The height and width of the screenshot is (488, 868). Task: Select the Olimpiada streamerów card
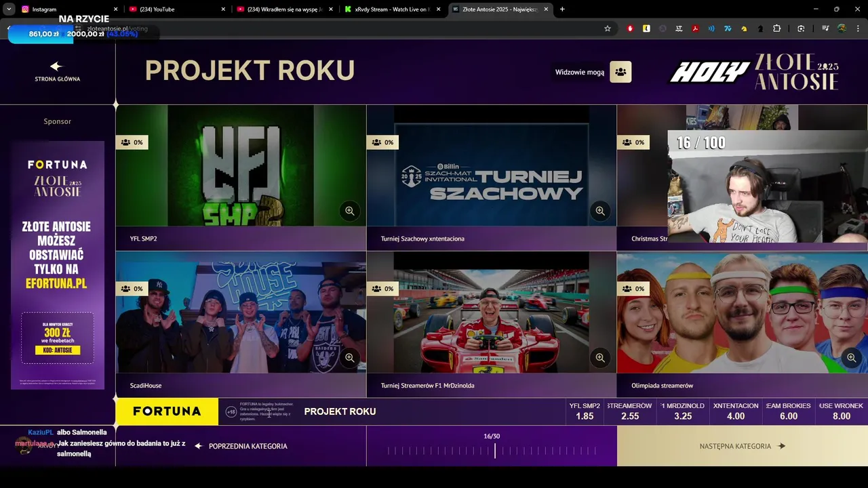coord(742,325)
